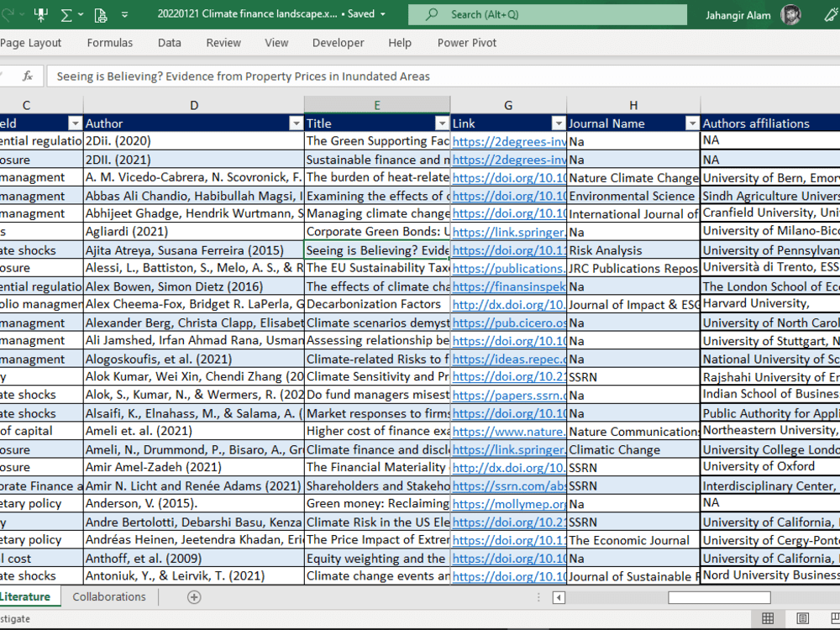
Task: Open filter dropdown for column C header
Action: point(75,123)
